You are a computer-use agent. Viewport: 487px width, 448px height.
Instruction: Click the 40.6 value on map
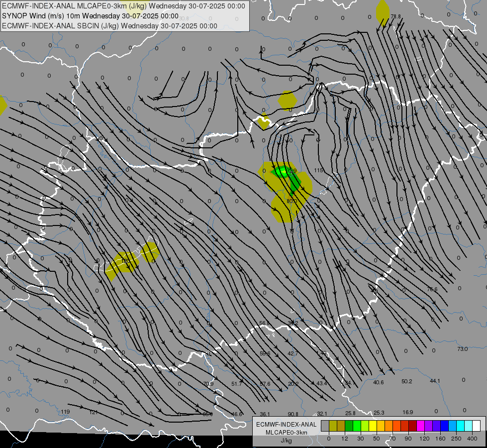tap(378, 382)
